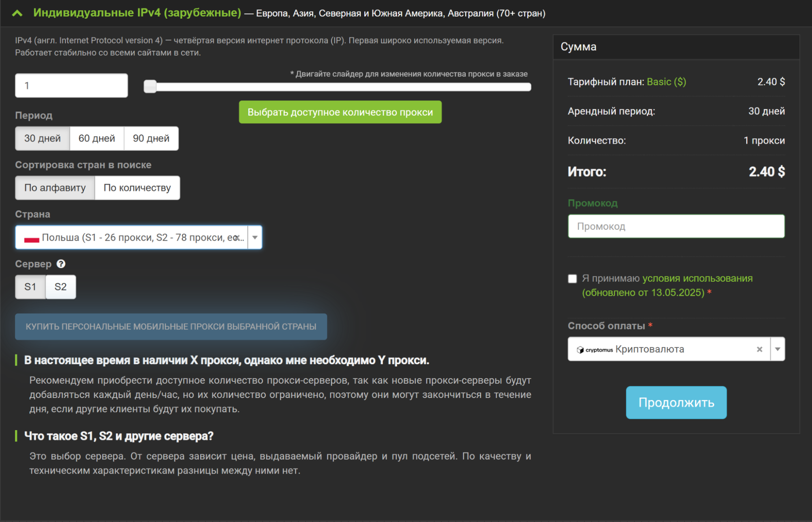This screenshot has width=812, height=522.
Task: Click the Server help question mark icon
Action: (x=61, y=264)
